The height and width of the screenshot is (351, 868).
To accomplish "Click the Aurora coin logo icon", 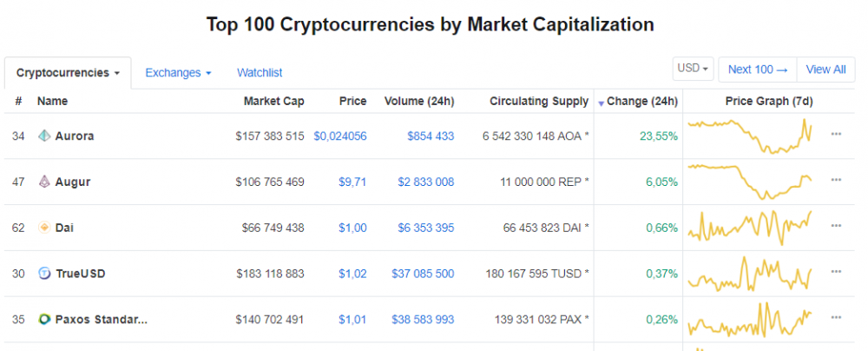I will (44, 136).
